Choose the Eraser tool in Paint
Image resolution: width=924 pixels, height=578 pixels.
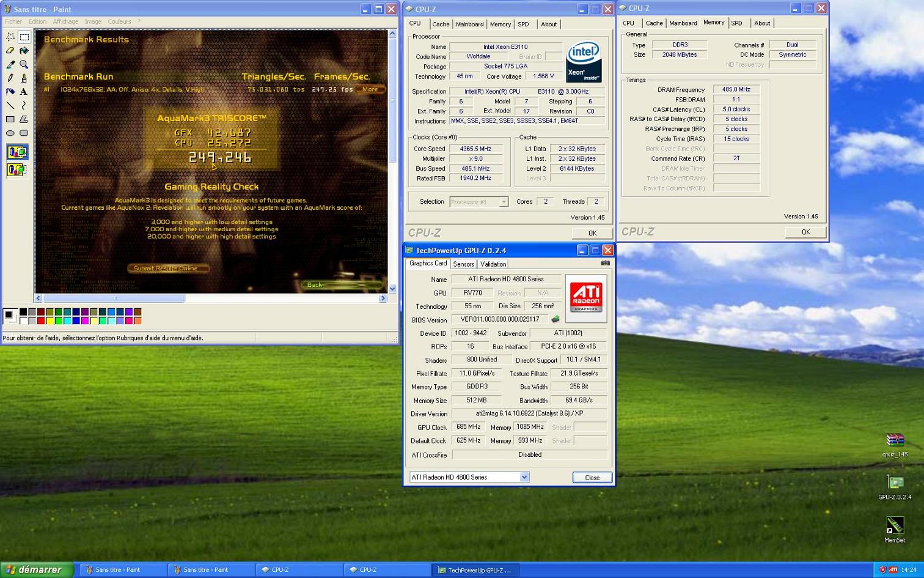coord(10,51)
